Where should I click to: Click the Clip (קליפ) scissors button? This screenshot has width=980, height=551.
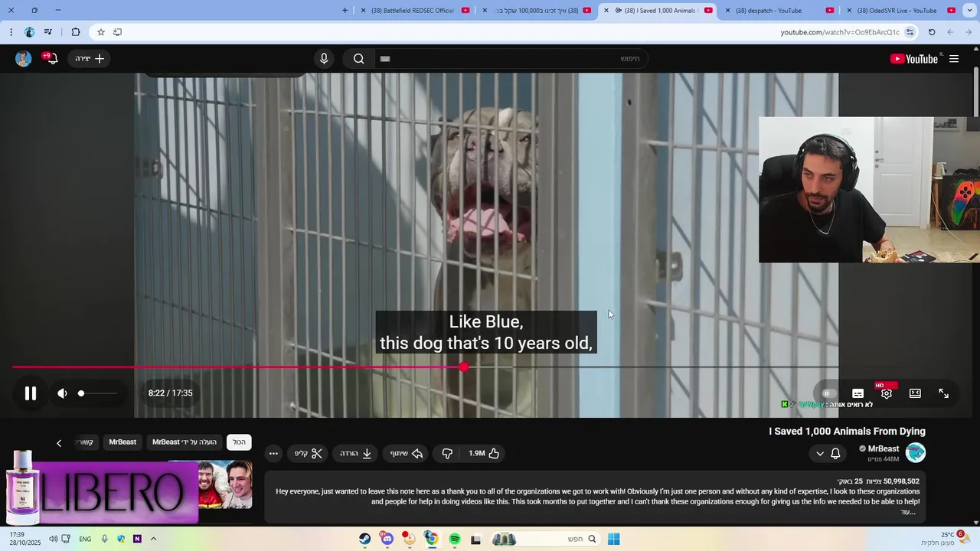coord(309,454)
